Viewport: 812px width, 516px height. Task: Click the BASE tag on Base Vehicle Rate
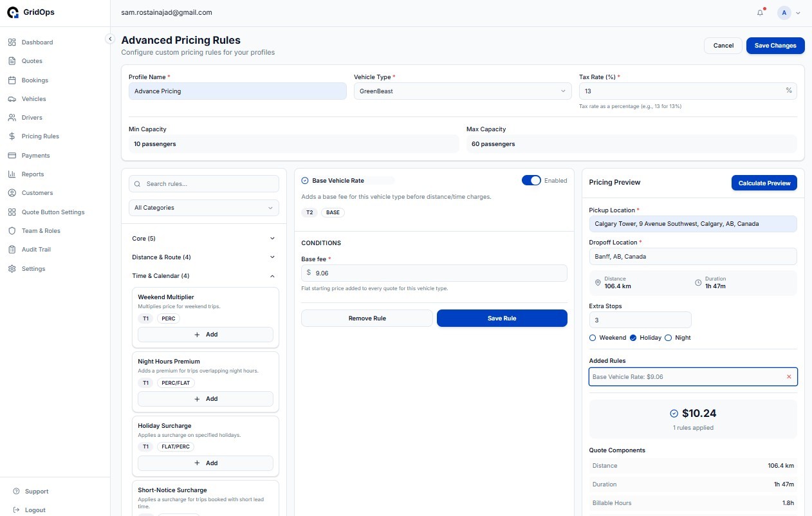tap(333, 212)
